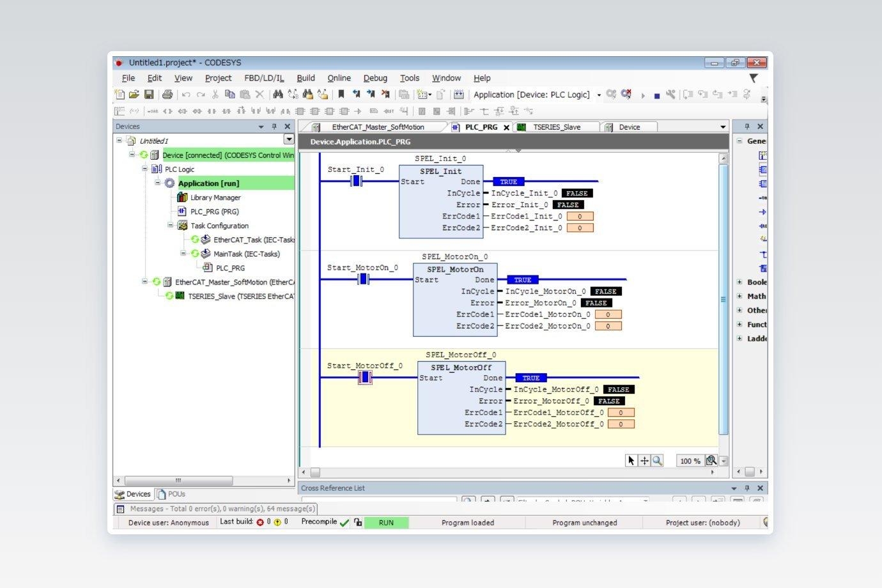Click the Network element icon in ToolBox
Image resolution: width=882 pixels, height=588 pixels.
pos(762,155)
